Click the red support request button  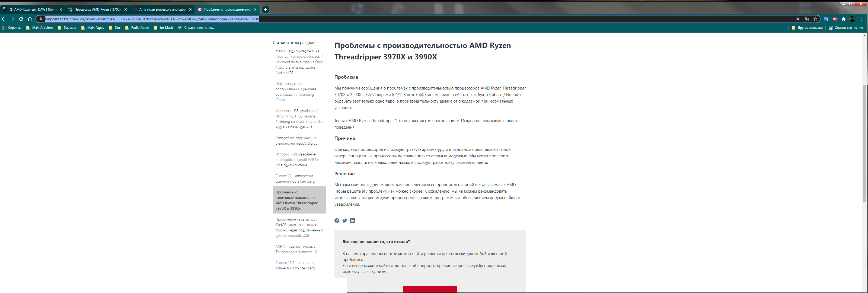tap(430, 289)
